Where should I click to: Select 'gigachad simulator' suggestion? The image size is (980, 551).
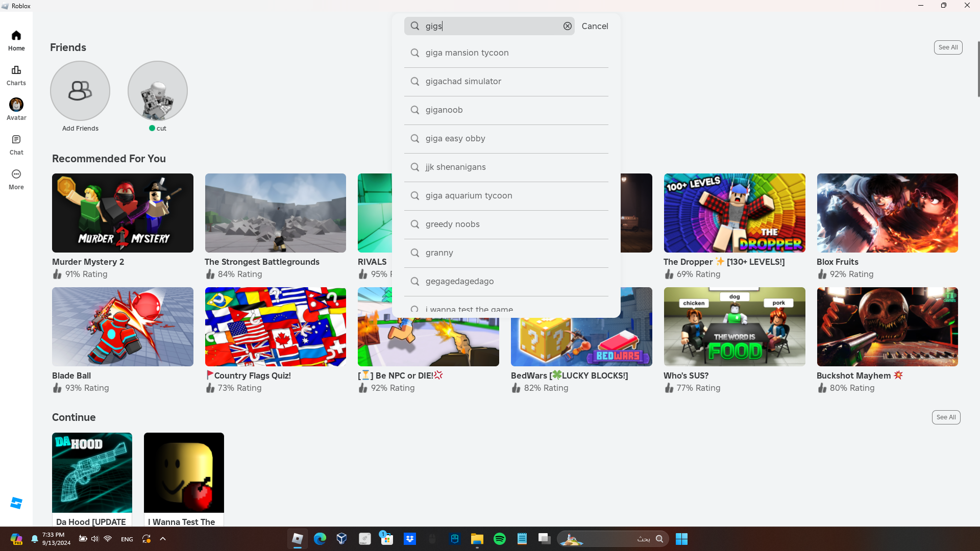coord(506,82)
